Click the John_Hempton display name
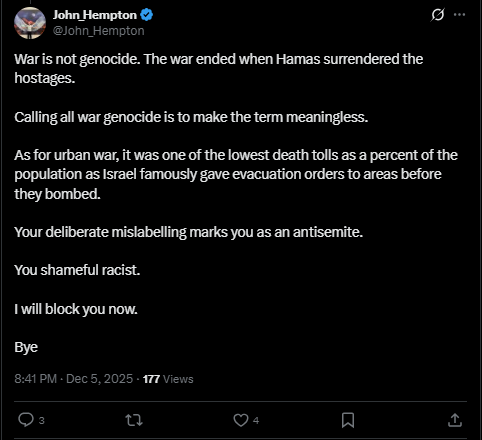 tap(95, 15)
